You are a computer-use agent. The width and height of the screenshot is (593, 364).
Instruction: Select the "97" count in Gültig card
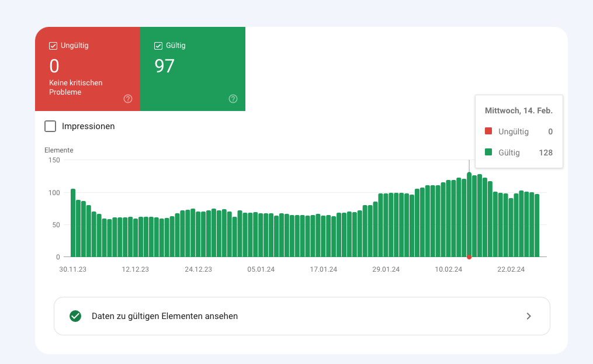[x=164, y=66]
